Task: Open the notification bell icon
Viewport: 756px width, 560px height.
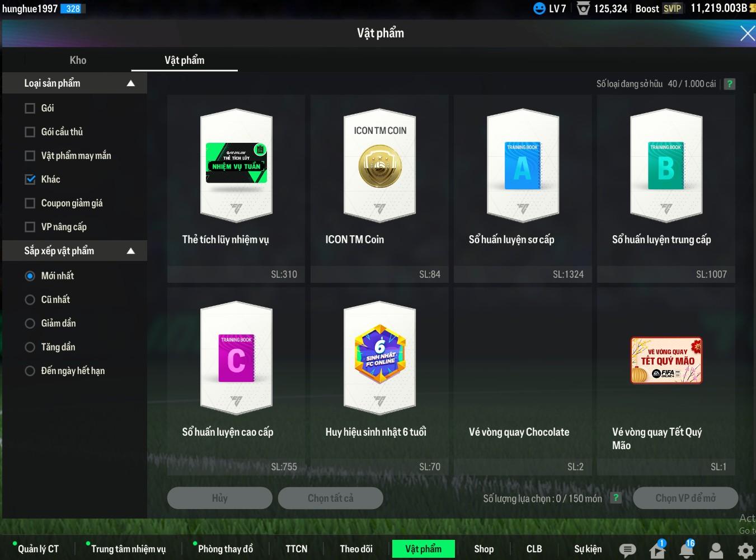Action: pyautogui.click(x=687, y=550)
